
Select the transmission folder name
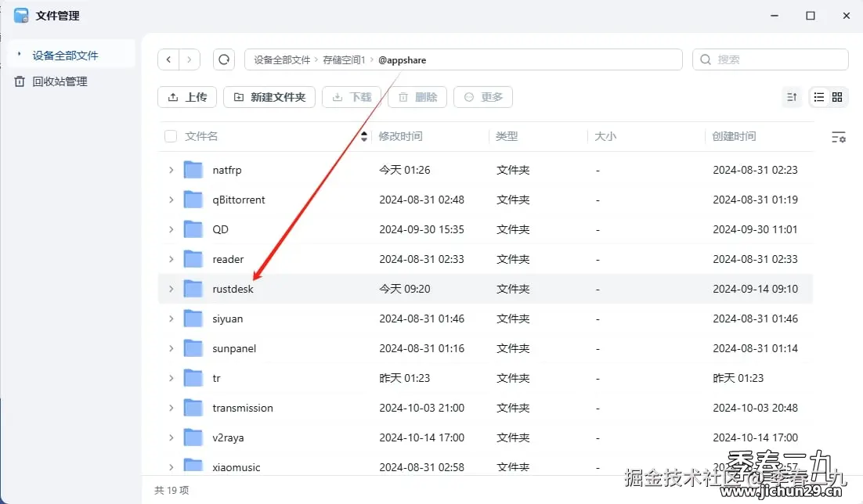tap(243, 408)
